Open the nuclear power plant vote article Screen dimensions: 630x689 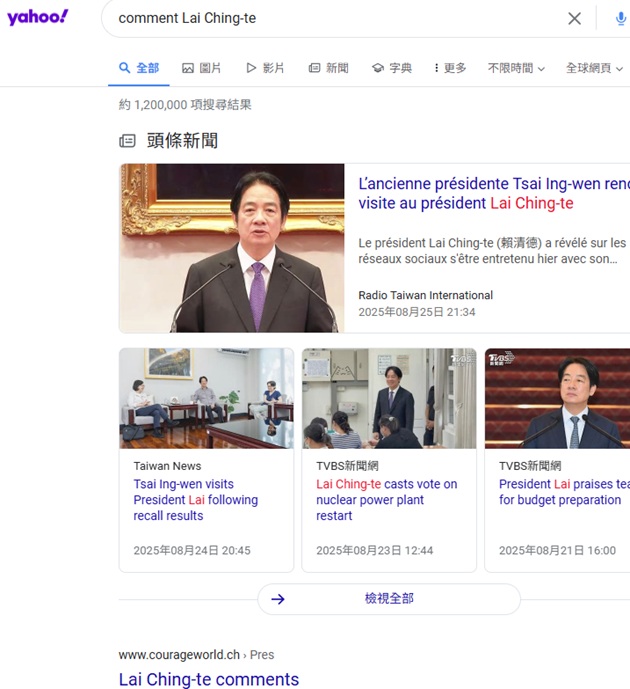[x=386, y=500]
